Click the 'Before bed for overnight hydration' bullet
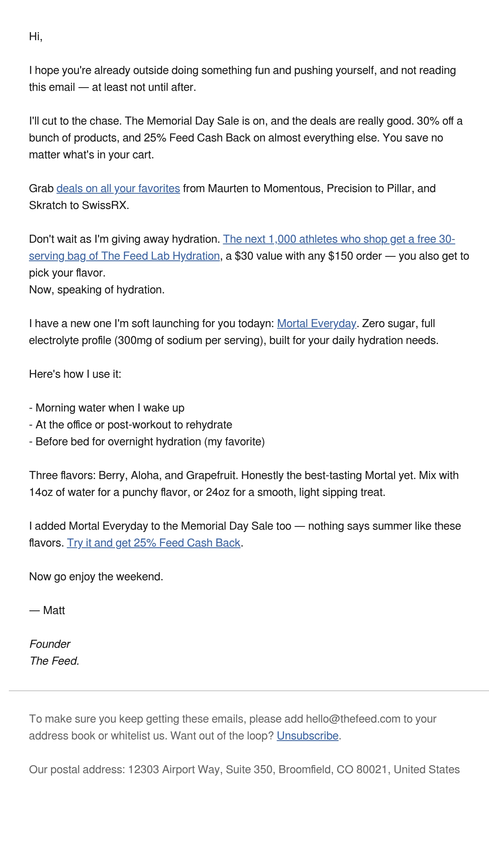The image size is (489, 868). (147, 442)
